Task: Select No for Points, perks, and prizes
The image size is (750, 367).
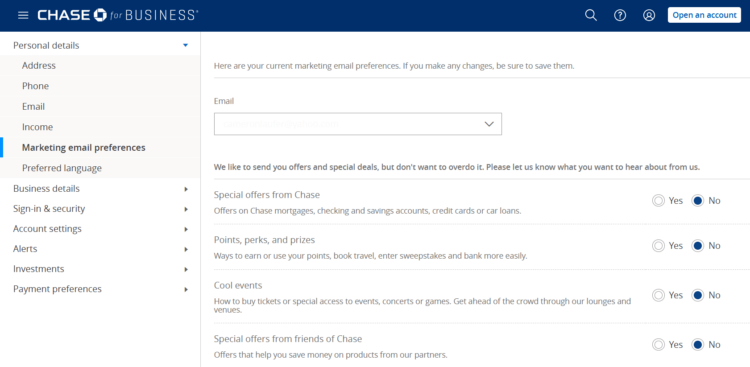Action: 698,245
